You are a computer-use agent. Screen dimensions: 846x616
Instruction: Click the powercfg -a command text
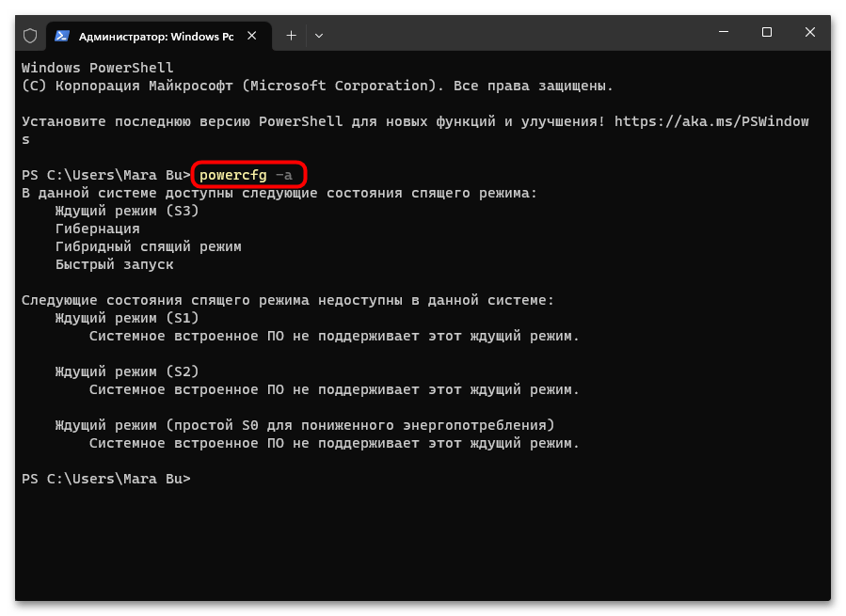[246, 175]
